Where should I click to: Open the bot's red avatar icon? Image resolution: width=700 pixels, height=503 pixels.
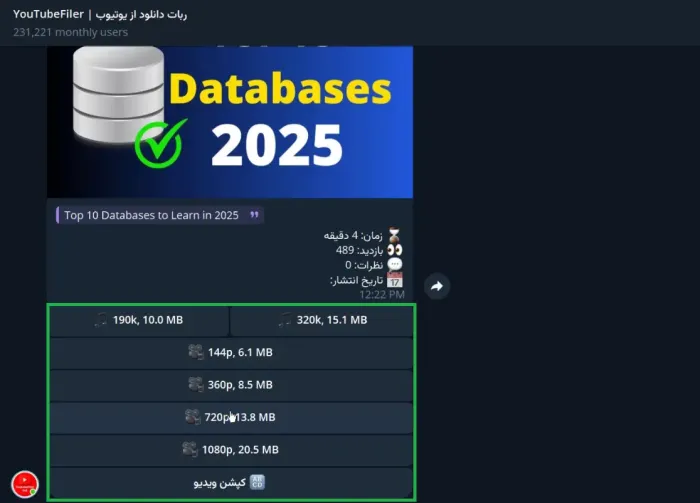(25, 484)
